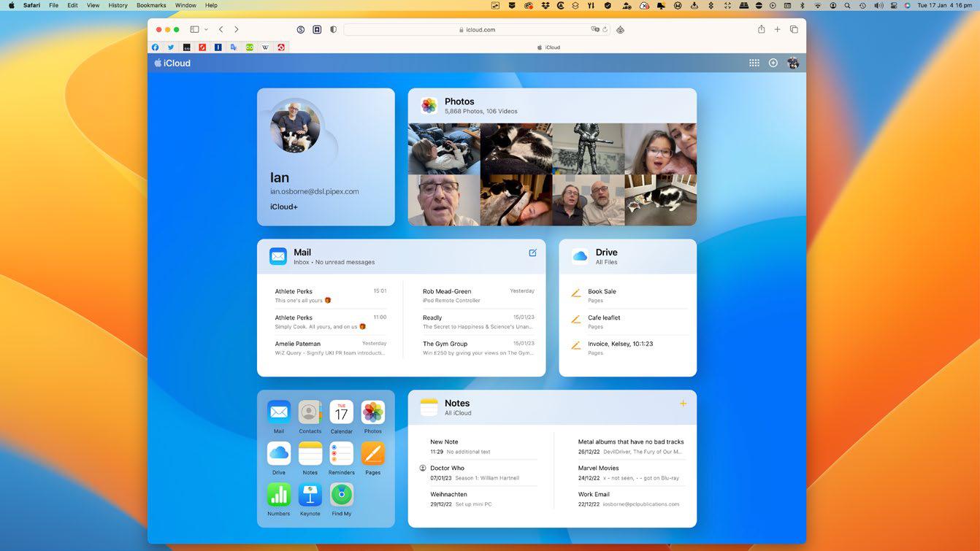Open the Facebook favourite bookmark
This screenshot has height=551, width=980.
pos(155,47)
